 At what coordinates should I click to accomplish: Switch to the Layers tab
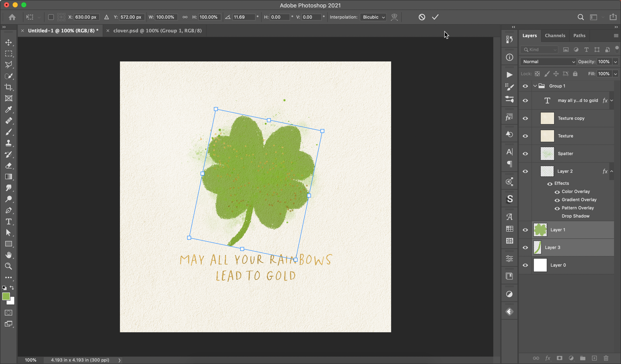[529, 36]
